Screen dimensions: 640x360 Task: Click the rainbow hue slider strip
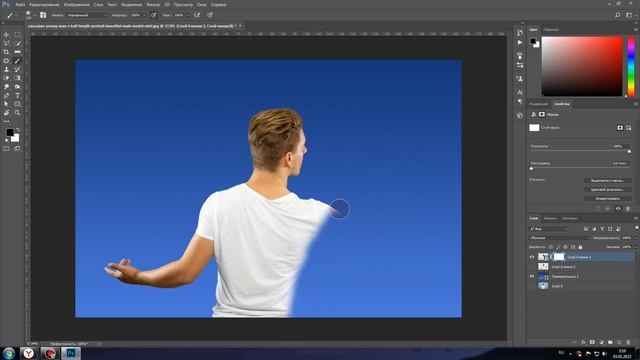click(631, 66)
